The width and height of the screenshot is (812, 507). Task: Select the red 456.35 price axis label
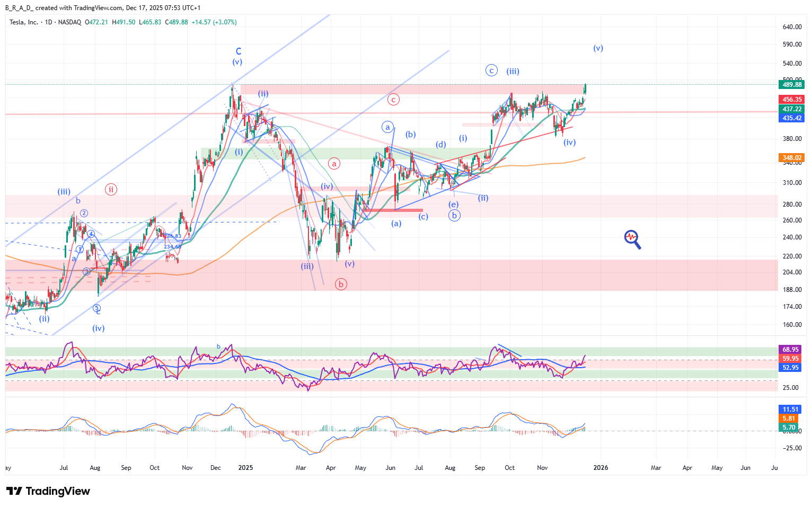[792, 100]
